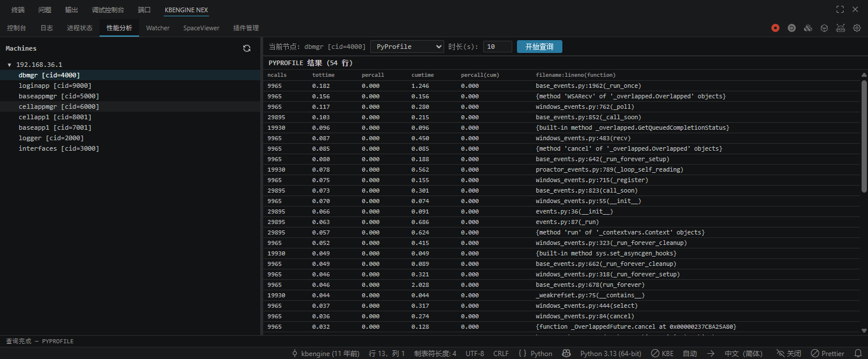Switch to the 端口 panel tab
Viewport: 868px width, 359px height.
point(144,10)
